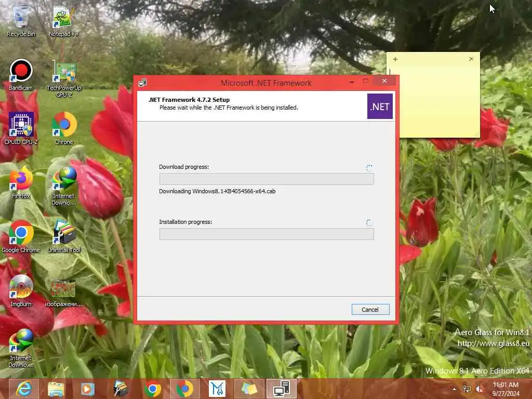Click the Microsoft .NET Framework title bar text
The height and width of the screenshot is (399, 532).
(266, 83)
